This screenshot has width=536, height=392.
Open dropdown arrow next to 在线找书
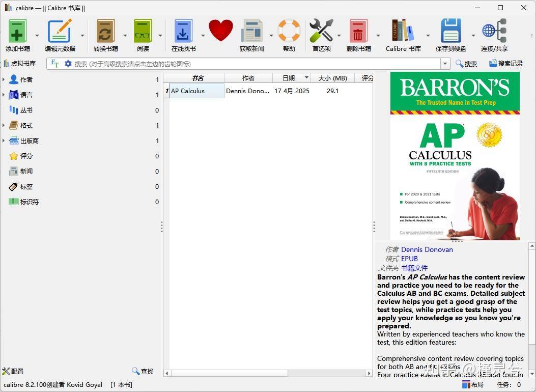click(203, 35)
